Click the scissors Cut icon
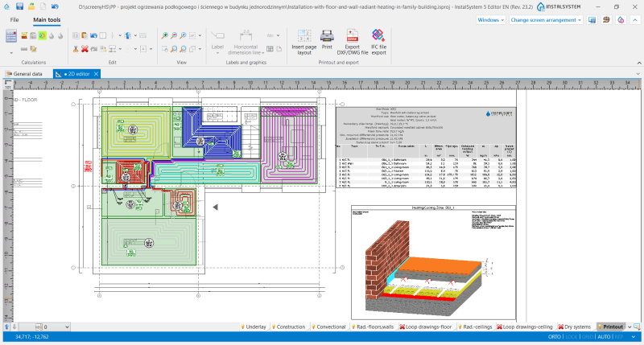The height and width of the screenshot is (345, 644). 76,49
